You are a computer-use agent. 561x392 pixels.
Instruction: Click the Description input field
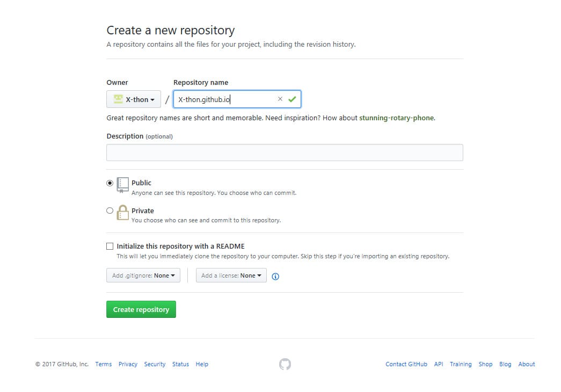point(285,153)
